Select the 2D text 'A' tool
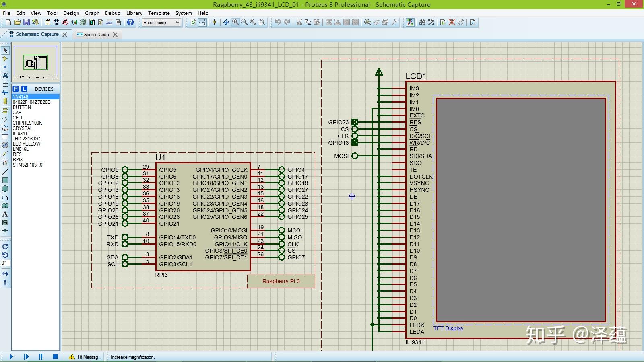 5,214
